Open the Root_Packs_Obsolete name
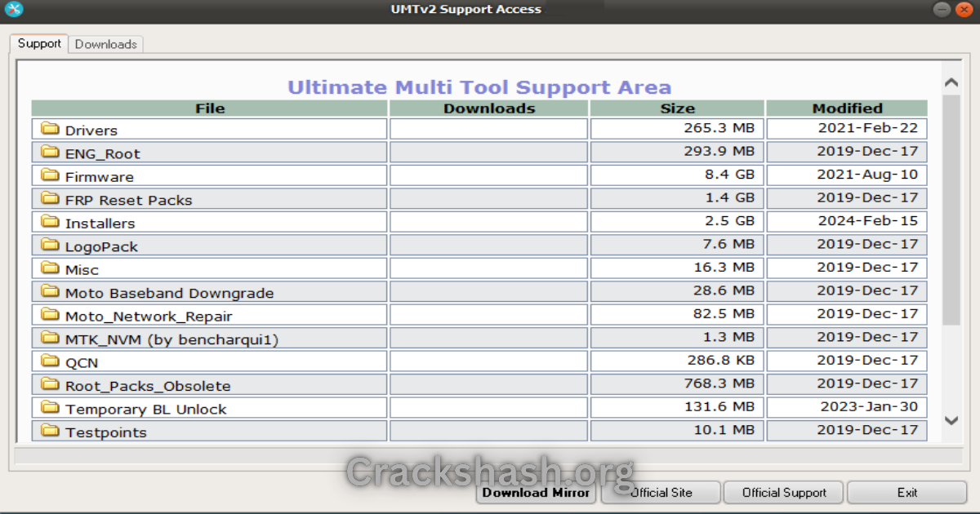Image resolution: width=980 pixels, height=514 pixels. [x=148, y=386]
